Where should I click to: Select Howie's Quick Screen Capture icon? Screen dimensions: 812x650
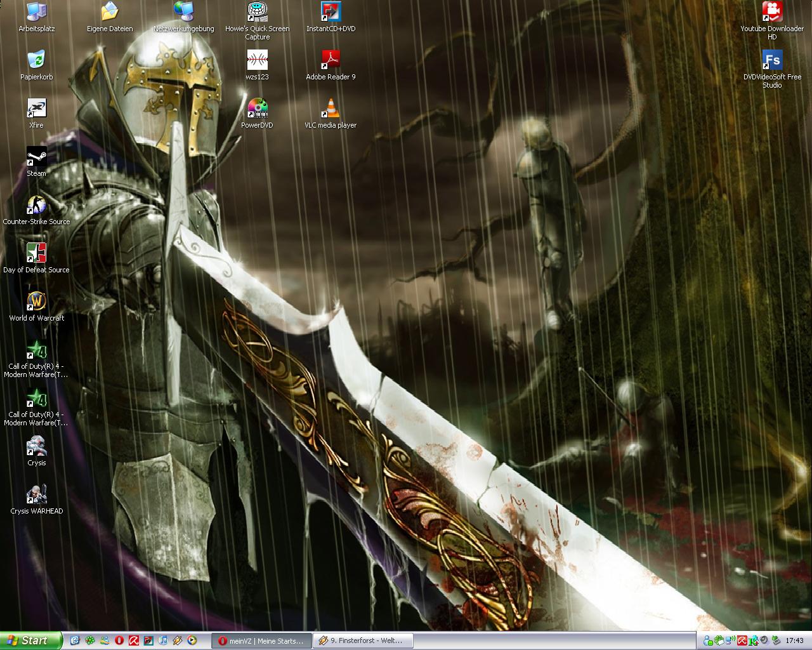(x=257, y=22)
